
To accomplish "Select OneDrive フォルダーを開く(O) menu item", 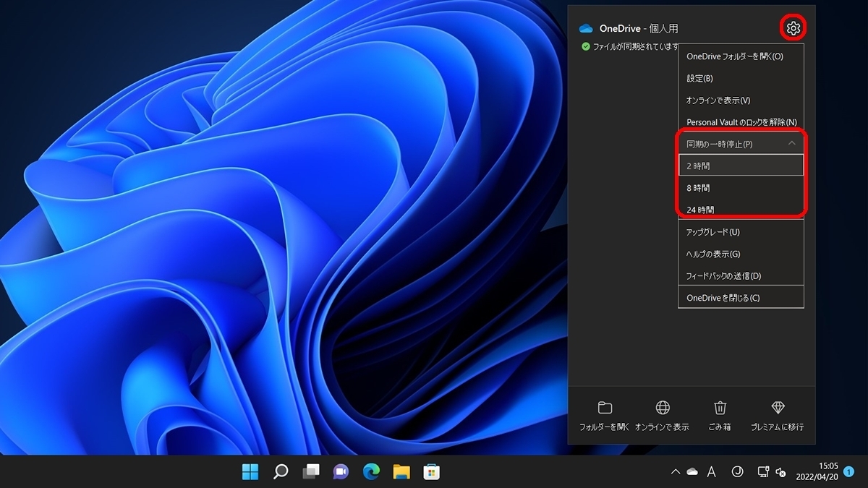I will tap(741, 56).
